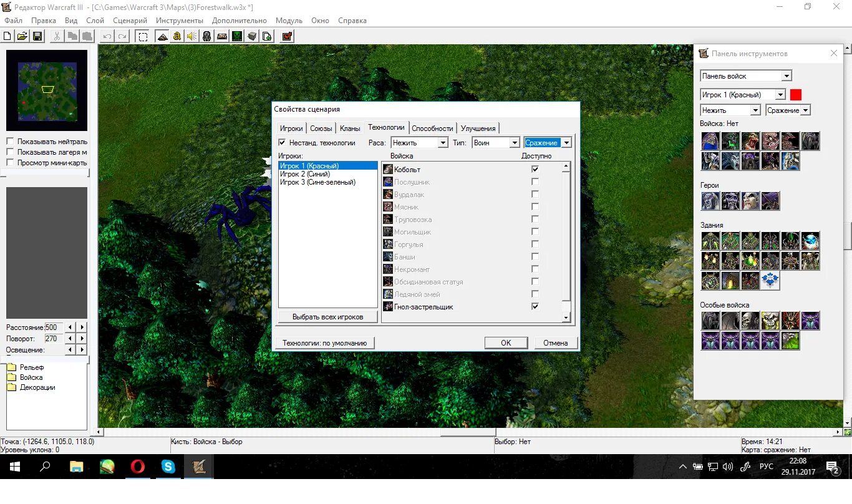Image resolution: width=852 pixels, height=504 pixels.
Task: Activate the dashed selection brush tool
Action: 143,36
